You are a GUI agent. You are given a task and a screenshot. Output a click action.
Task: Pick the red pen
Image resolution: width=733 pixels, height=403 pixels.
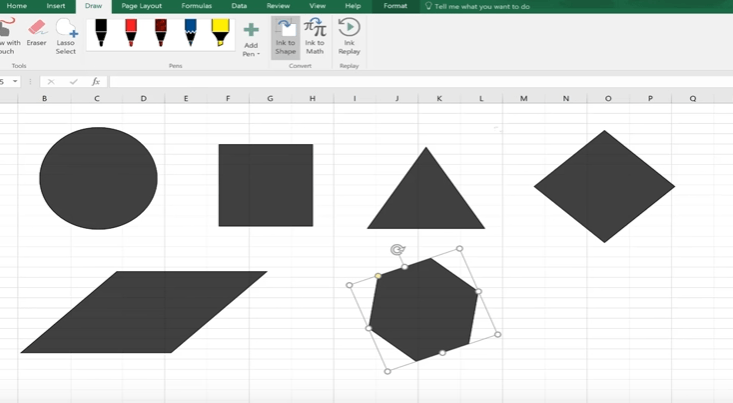click(131, 33)
